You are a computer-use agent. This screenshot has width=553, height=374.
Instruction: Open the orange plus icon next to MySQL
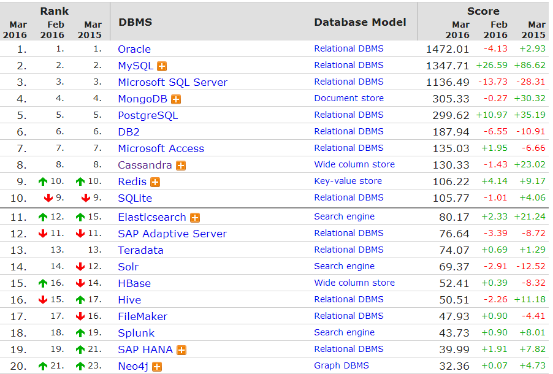162,66
